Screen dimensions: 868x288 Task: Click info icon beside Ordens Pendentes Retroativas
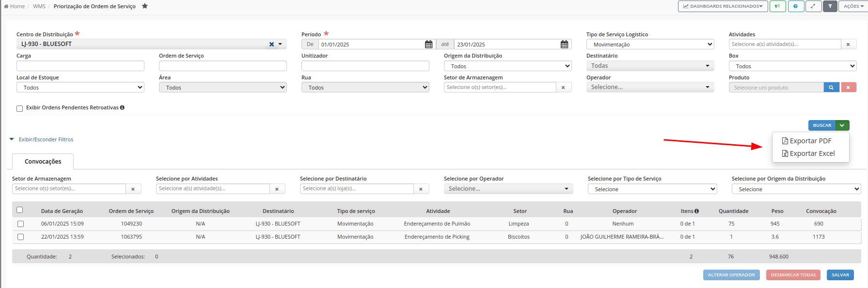(122, 107)
